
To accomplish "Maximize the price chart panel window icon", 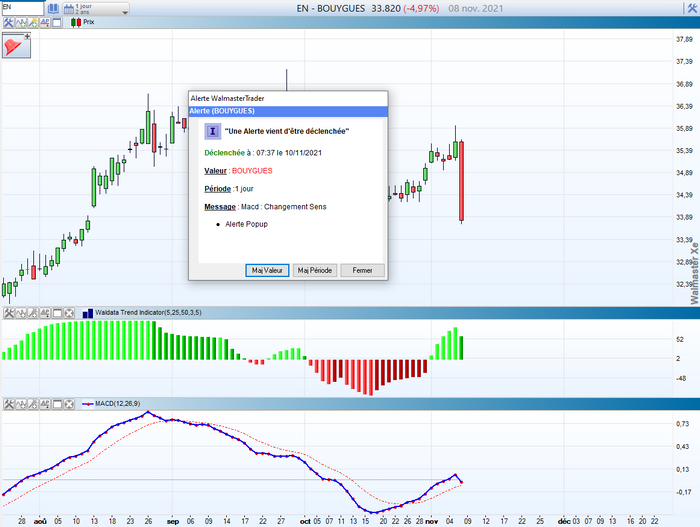I will (x=57, y=22).
